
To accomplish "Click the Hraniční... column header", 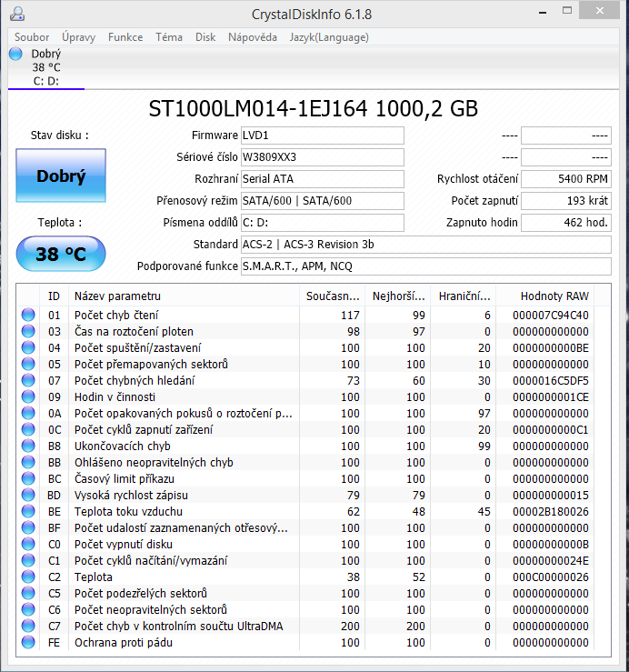I will pos(464,296).
